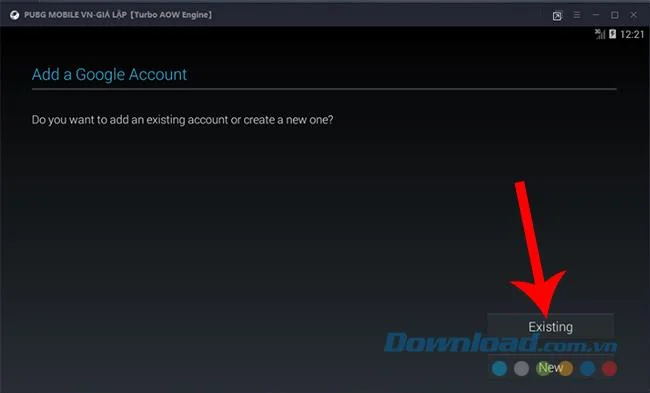The width and height of the screenshot is (650, 393).
Task: Open the emulator hamburger menu
Action: (x=577, y=15)
